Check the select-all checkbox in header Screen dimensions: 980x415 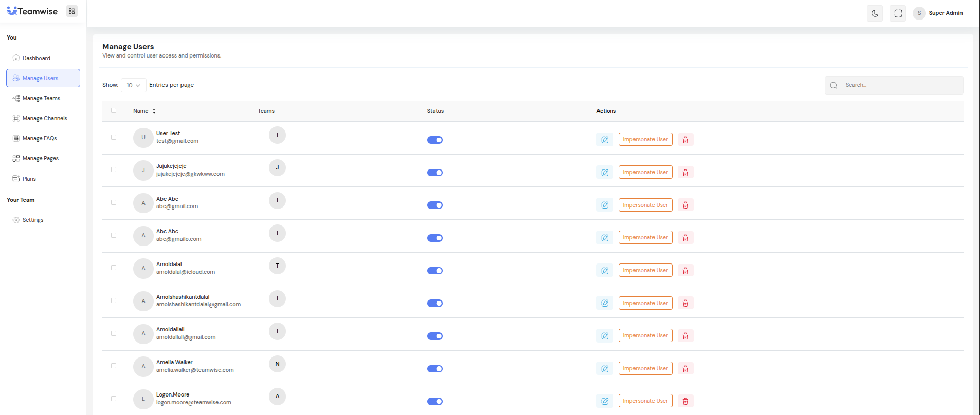(114, 110)
